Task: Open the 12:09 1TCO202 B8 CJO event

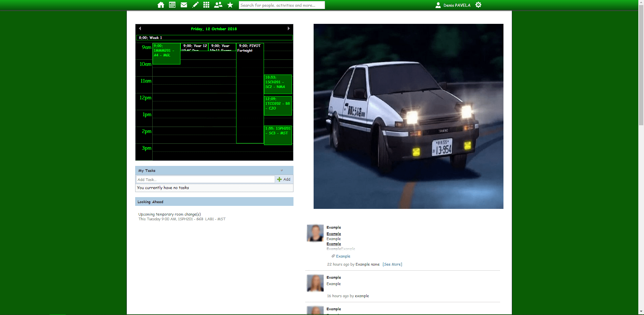Action: click(x=278, y=106)
